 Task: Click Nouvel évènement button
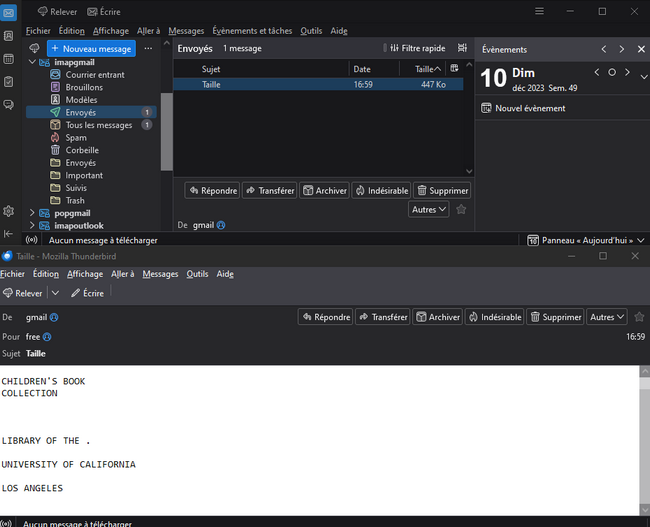click(523, 108)
